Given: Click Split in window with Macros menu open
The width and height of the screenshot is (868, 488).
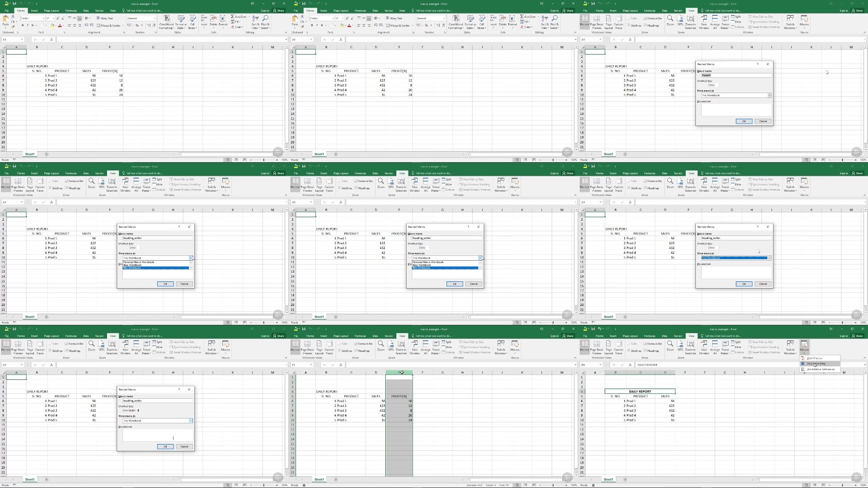Looking at the screenshot, I should [736, 342].
